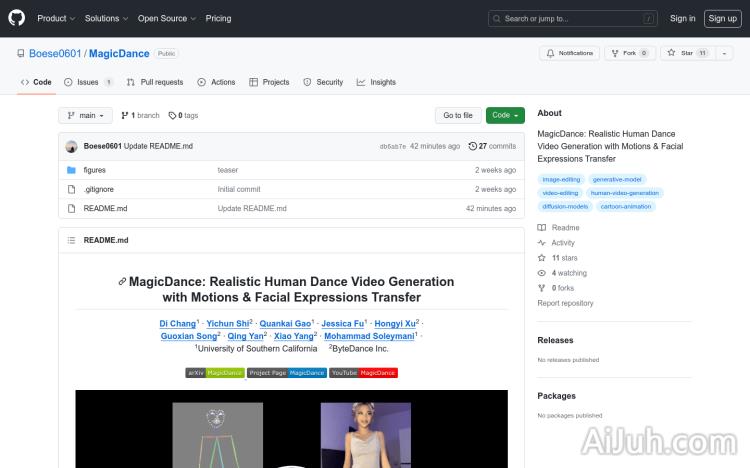This screenshot has height=468, width=750.
Task: Click the search or jump to field
Action: pyautogui.click(x=573, y=18)
